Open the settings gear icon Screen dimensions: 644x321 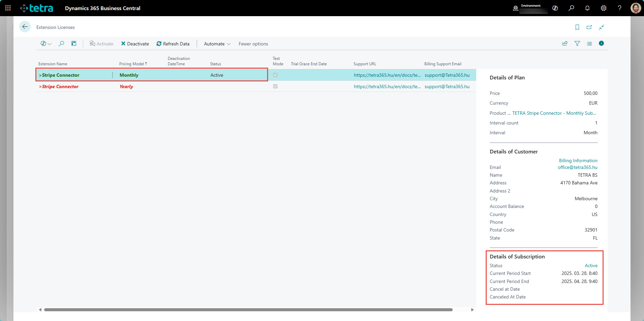[x=604, y=8]
